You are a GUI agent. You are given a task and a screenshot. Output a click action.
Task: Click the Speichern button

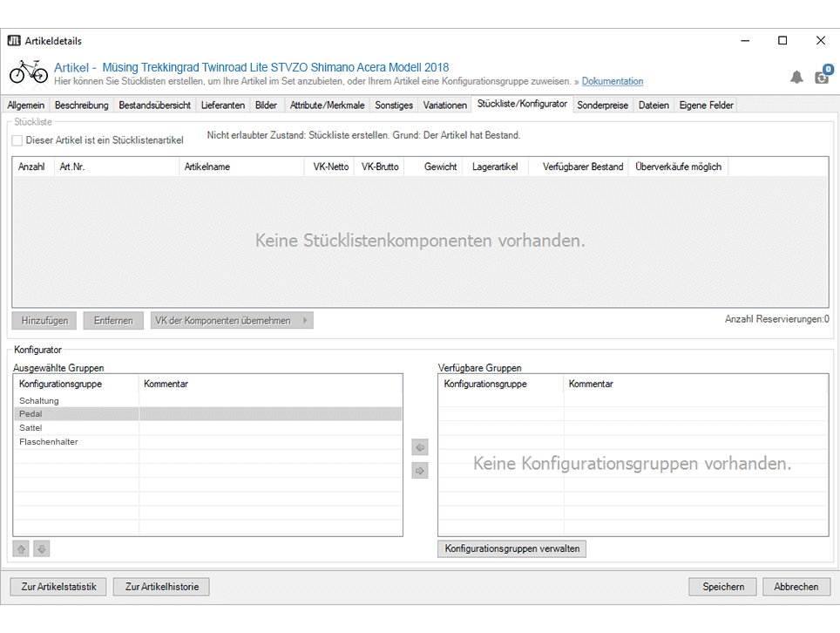tap(723, 587)
